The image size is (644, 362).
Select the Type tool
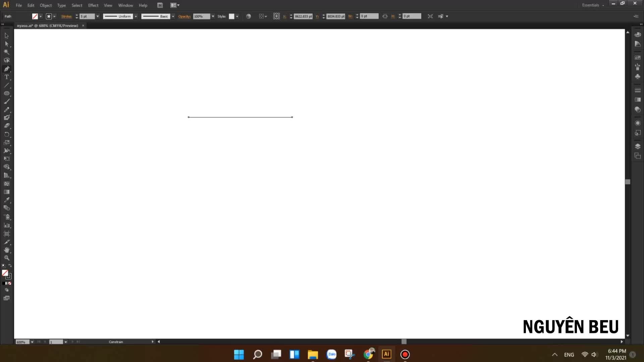click(7, 77)
